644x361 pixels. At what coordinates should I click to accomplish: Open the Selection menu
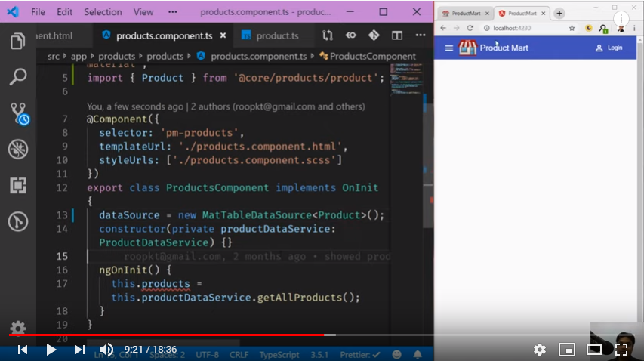[x=103, y=12]
